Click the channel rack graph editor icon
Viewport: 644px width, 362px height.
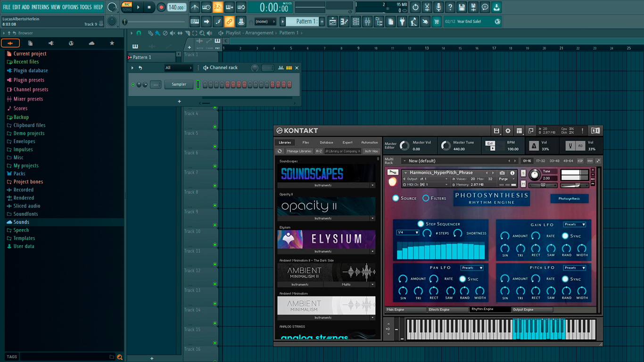(x=281, y=68)
